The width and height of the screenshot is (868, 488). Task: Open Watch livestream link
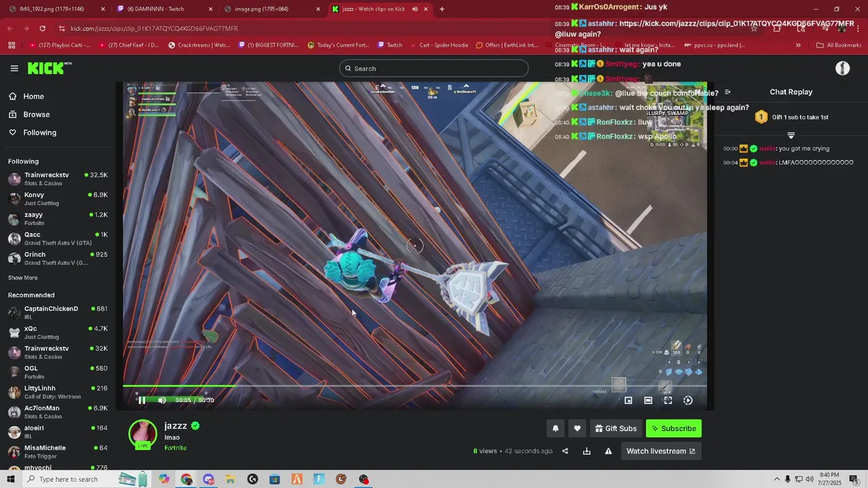pyautogui.click(x=660, y=451)
